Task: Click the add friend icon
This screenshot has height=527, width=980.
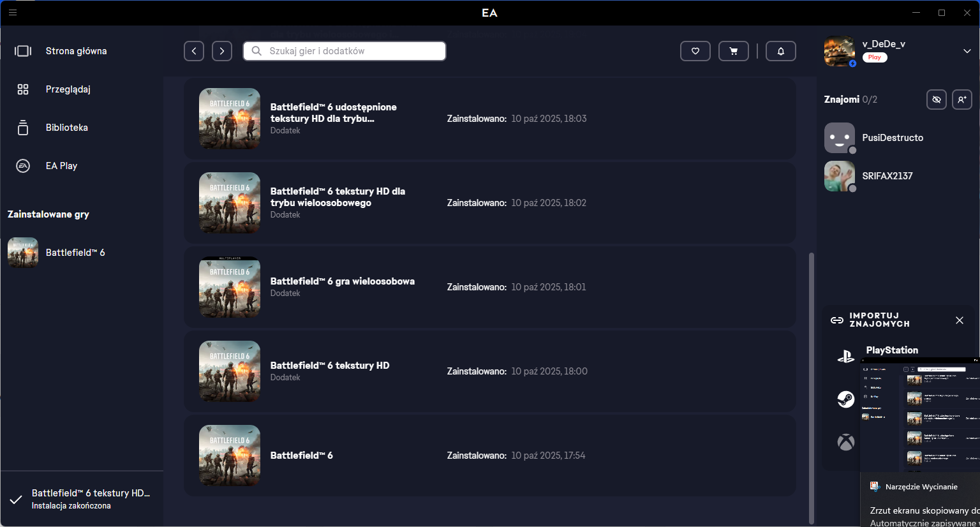Action: [x=962, y=100]
